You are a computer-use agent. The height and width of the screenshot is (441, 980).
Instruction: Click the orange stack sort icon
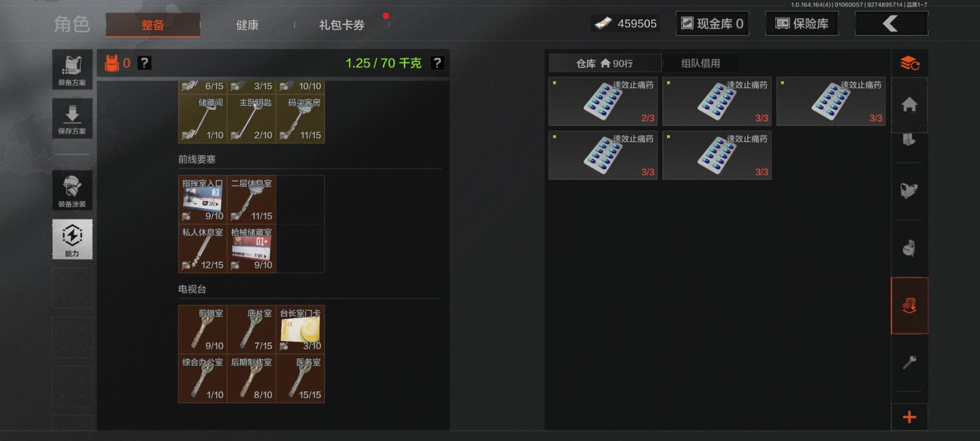point(910,63)
